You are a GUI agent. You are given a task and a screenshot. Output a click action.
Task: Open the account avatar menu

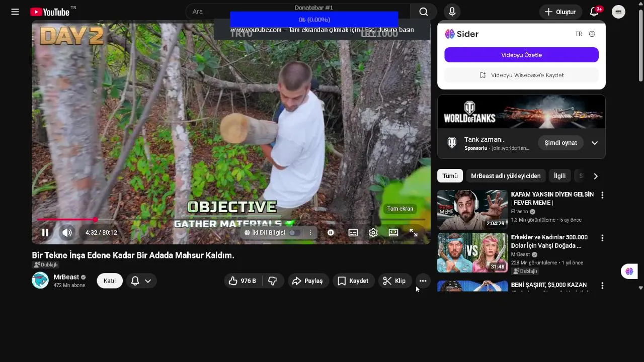click(x=618, y=12)
